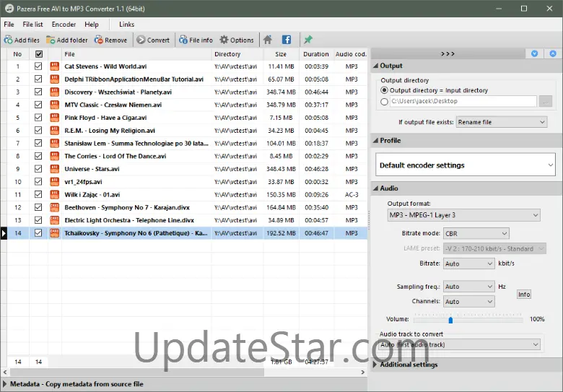Select the Wilk i Zając - 01.avi row
This screenshot has width=563, height=392.
(187, 195)
